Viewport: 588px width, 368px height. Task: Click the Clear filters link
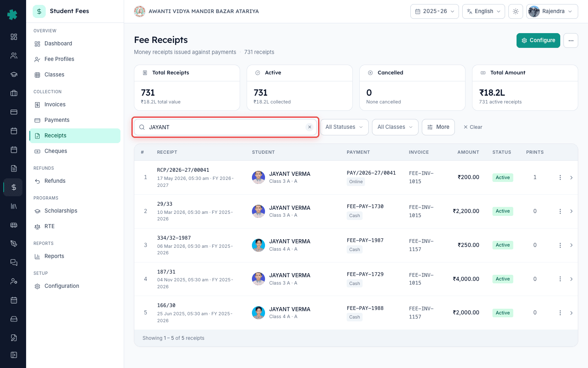(473, 127)
